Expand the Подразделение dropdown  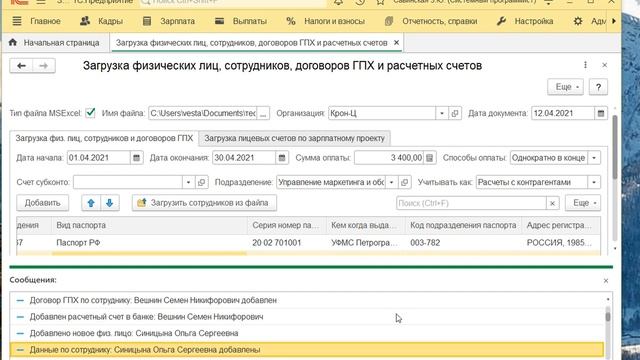point(391,182)
